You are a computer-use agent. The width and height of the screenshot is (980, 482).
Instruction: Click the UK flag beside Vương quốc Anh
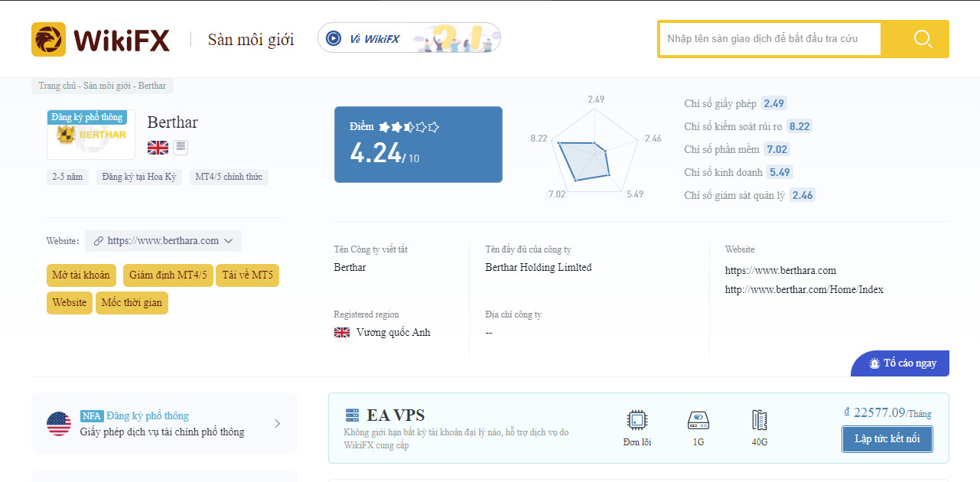342,332
